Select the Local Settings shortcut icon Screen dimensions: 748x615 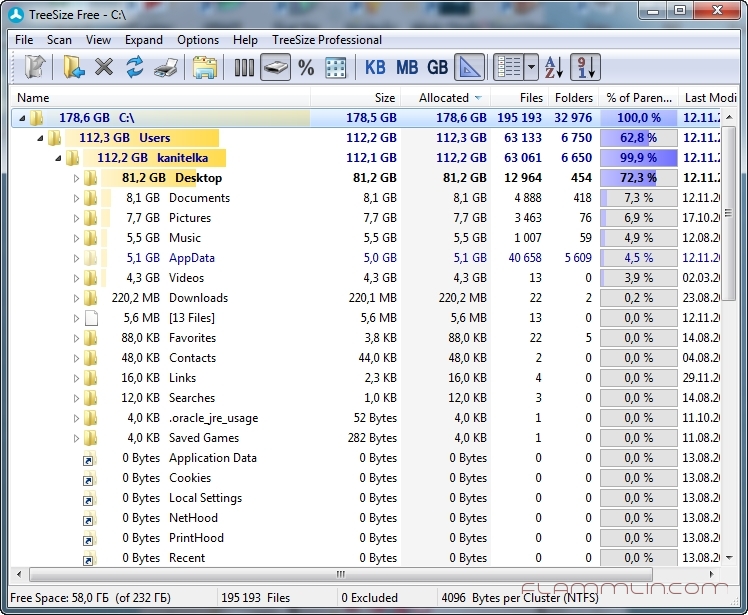pos(90,499)
